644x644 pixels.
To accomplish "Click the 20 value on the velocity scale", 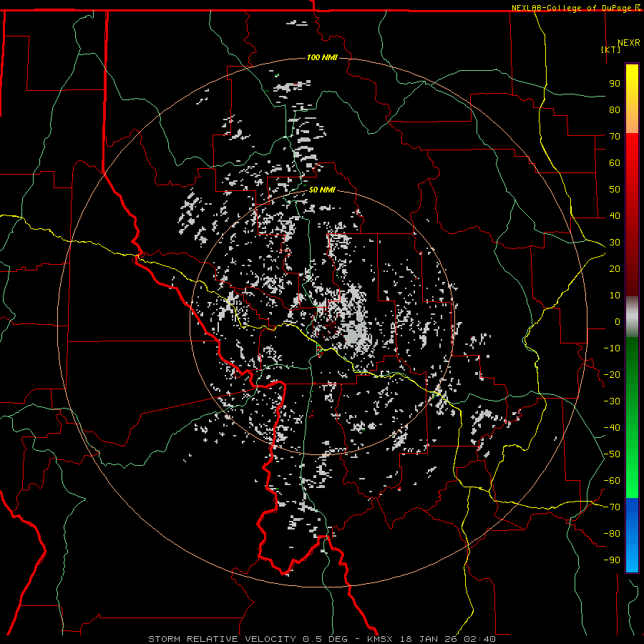I will point(615,269).
